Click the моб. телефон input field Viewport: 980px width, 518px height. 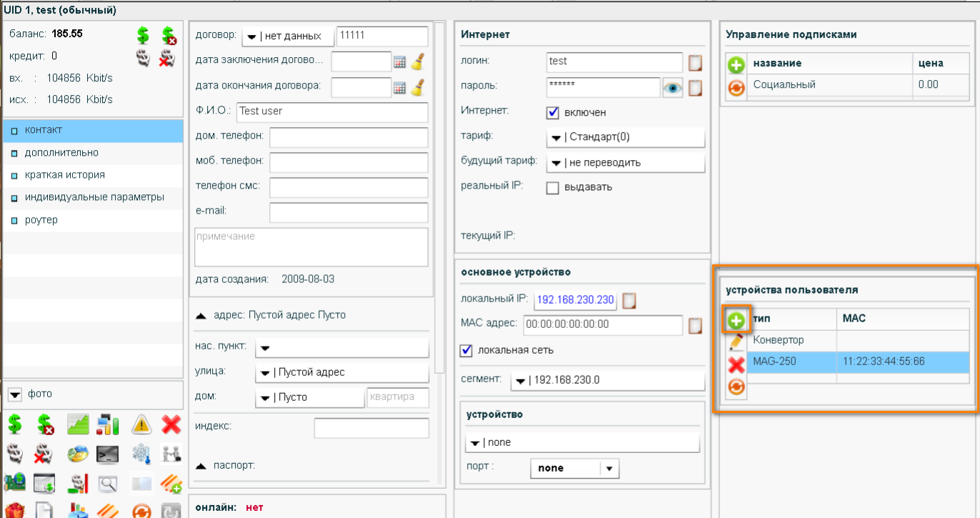[349, 162]
